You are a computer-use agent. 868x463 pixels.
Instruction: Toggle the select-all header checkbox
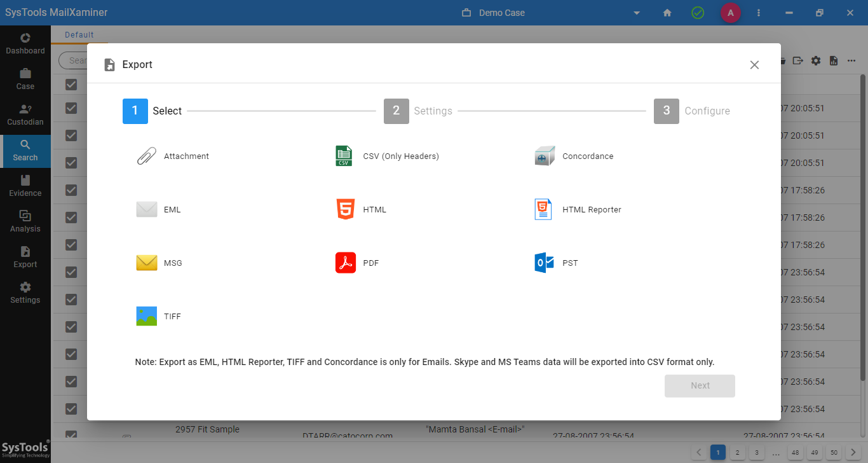(71, 85)
